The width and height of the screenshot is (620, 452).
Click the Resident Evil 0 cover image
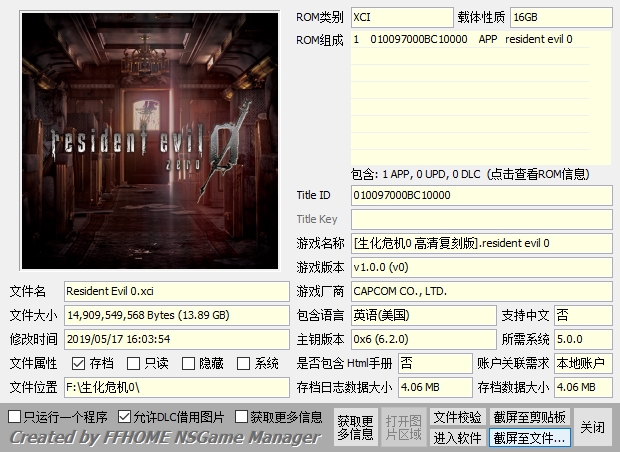(x=147, y=140)
